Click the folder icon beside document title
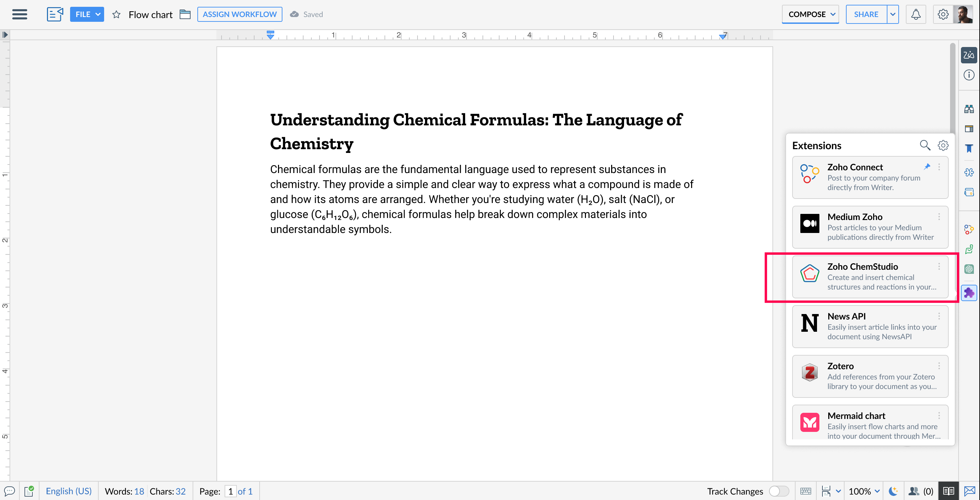The width and height of the screenshot is (980, 500). click(185, 14)
